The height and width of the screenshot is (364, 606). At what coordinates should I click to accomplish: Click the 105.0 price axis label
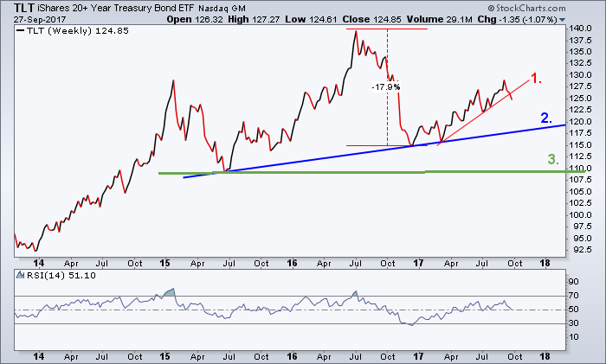(x=580, y=191)
